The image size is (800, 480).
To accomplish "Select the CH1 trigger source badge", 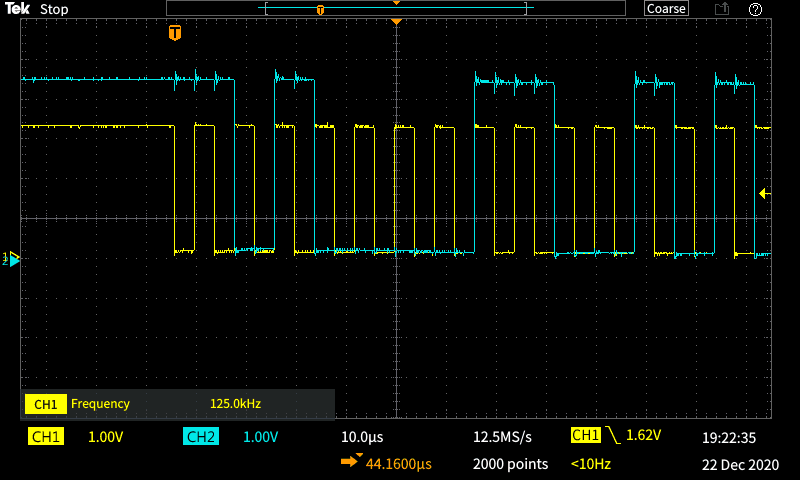I will (x=585, y=436).
